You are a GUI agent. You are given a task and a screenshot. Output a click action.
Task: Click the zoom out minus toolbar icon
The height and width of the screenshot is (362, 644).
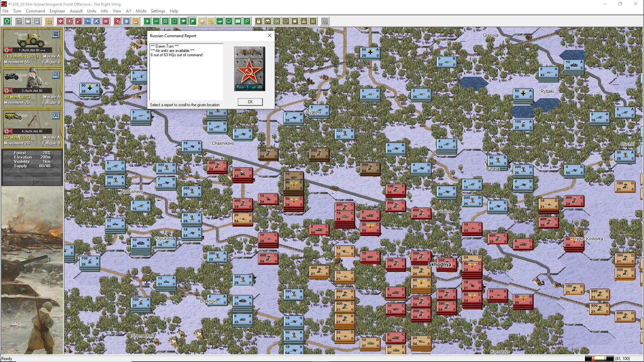coord(156,21)
